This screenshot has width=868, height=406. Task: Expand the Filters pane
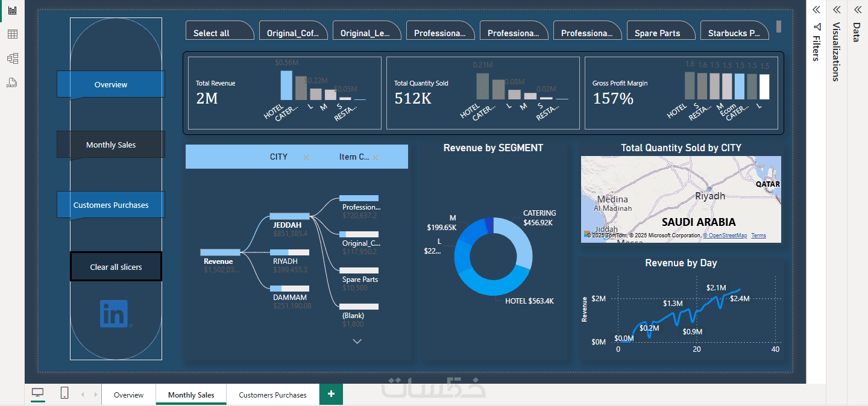click(x=816, y=10)
